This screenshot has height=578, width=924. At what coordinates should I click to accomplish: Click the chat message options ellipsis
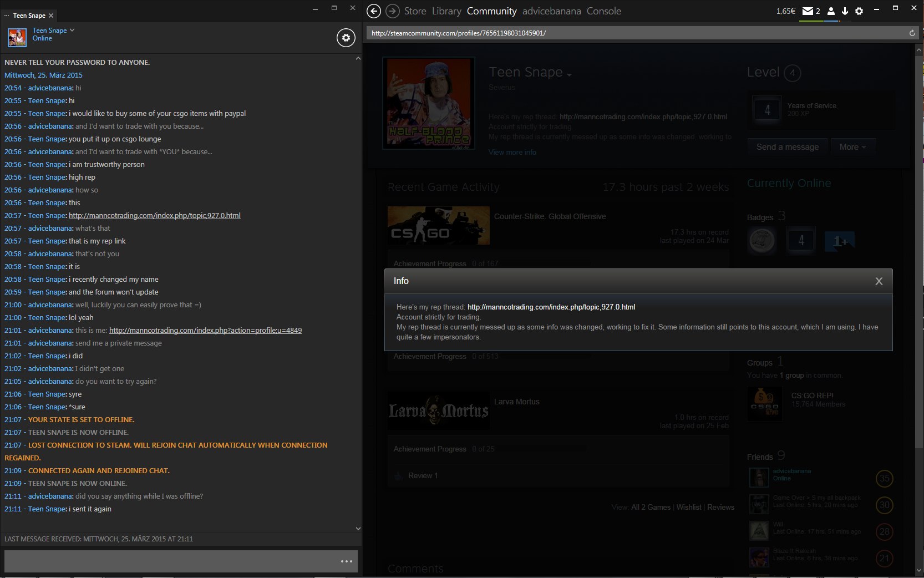(347, 561)
